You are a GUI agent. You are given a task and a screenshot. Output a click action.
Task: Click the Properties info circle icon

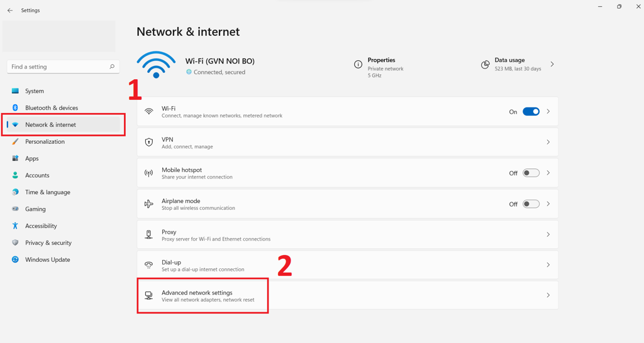click(358, 65)
